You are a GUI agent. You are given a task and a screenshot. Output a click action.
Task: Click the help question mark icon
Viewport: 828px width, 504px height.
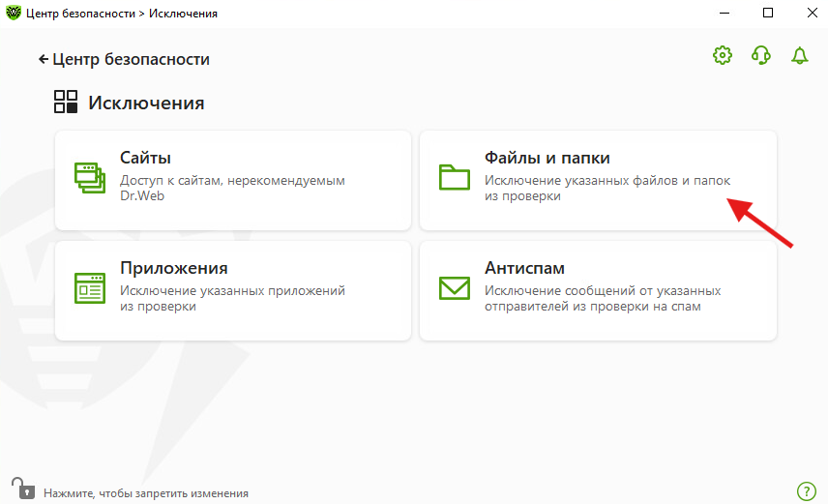click(807, 491)
